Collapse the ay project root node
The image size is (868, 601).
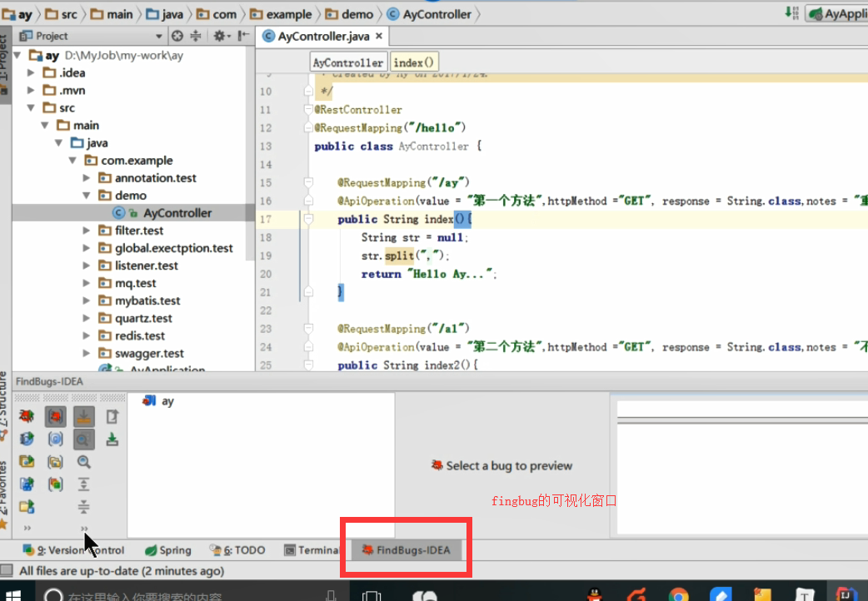pos(17,55)
